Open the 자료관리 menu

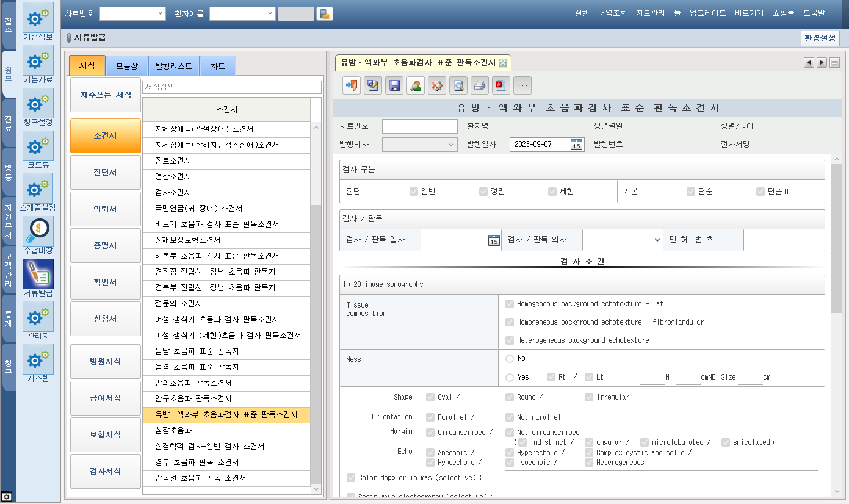pos(650,13)
